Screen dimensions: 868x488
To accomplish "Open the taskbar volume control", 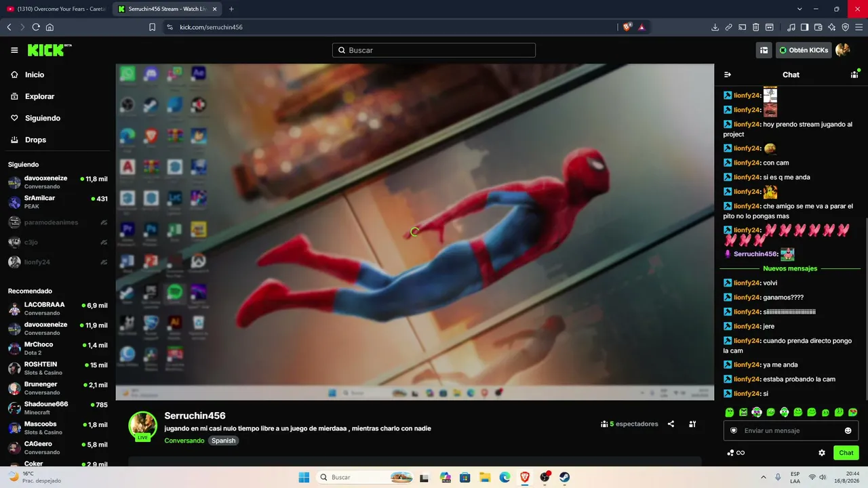I will [824, 477].
